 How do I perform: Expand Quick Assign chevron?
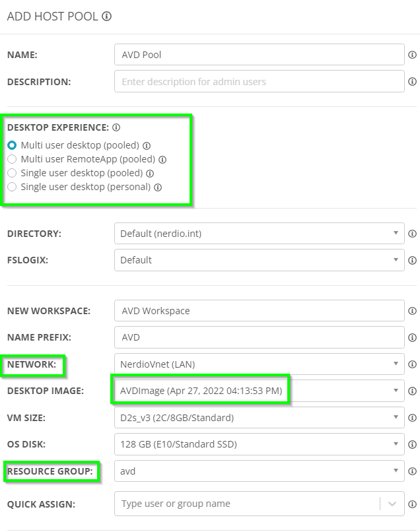[x=392, y=504]
